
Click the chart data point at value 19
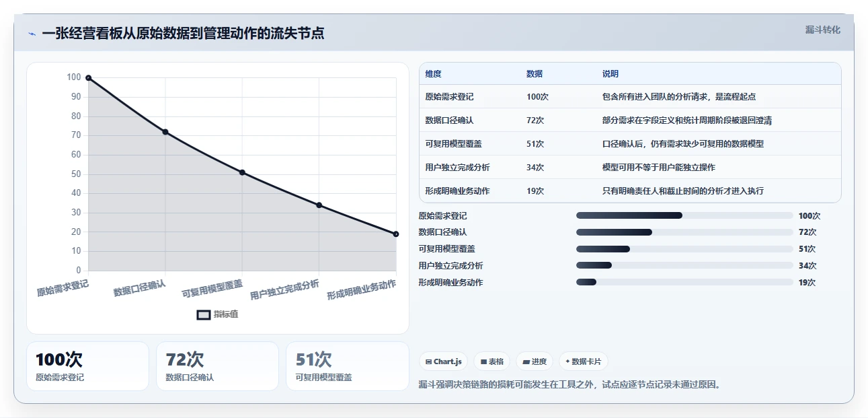396,234
